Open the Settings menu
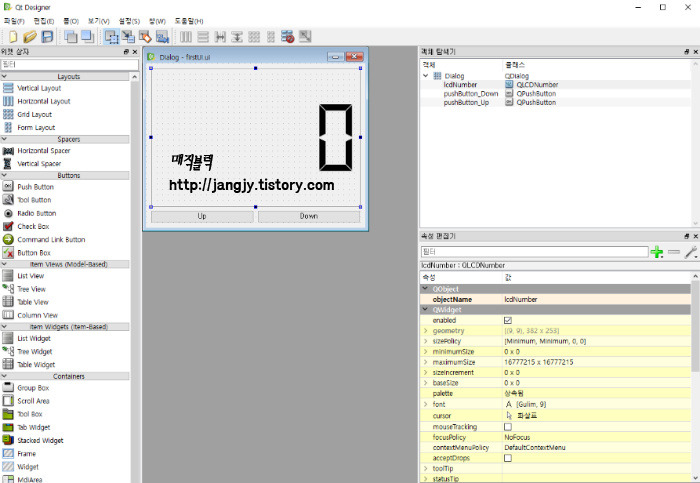The height and width of the screenshot is (483, 700). (129, 21)
